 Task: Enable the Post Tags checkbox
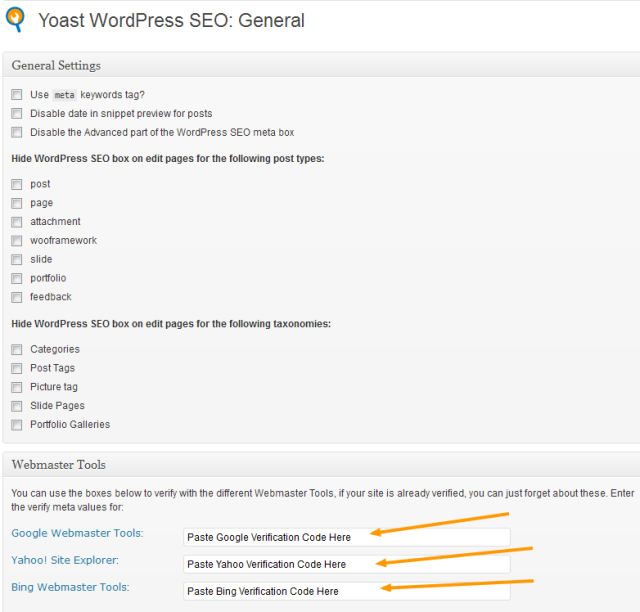pyautogui.click(x=17, y=368)
